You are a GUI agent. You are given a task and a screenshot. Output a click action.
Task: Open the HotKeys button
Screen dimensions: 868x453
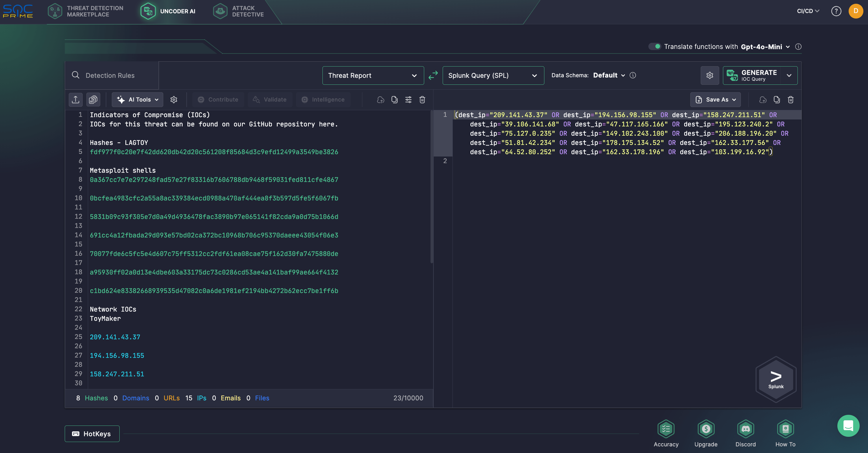(x=92, y=434)
